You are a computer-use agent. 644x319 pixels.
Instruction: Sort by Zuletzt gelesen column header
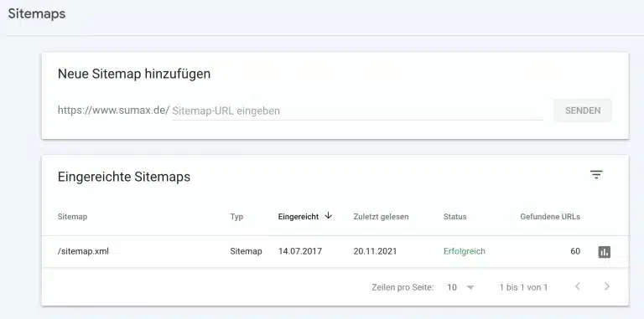(x=381, y=217)
